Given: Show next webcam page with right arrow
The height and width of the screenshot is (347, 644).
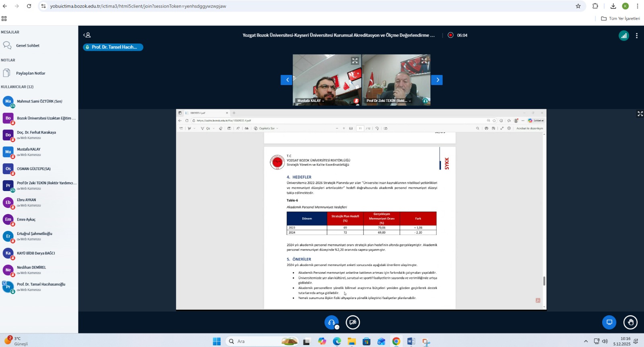Looking at the screenshot, I should pos(437,80).
